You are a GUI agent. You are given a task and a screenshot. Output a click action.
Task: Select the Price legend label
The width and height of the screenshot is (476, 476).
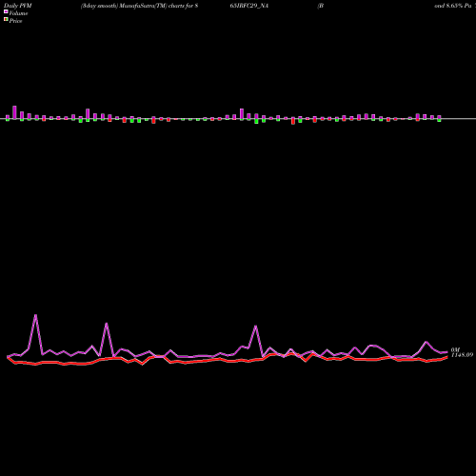tap(15, 21)
